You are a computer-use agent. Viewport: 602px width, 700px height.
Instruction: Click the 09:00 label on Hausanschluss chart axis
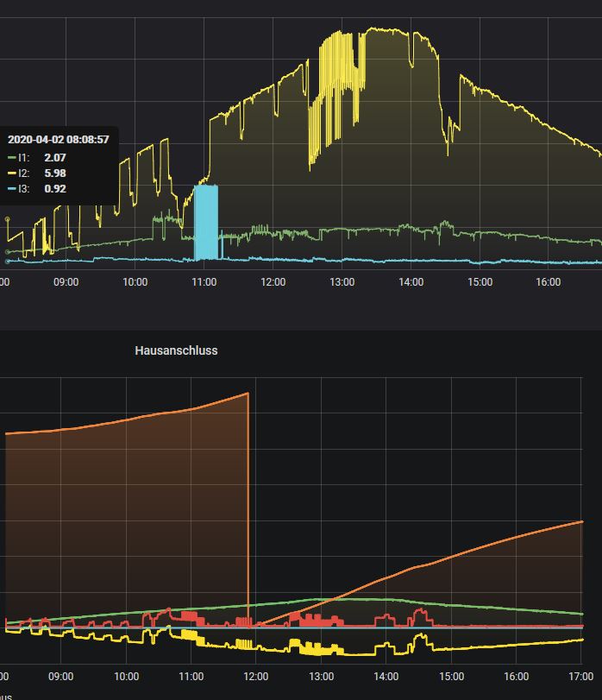pos(61,677)
